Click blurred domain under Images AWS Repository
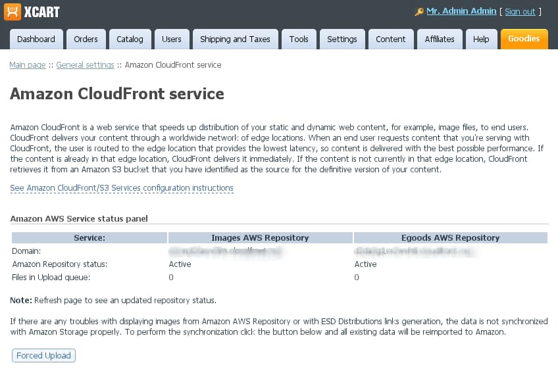Viewport: 558px width, 392px height. [225, 251]
